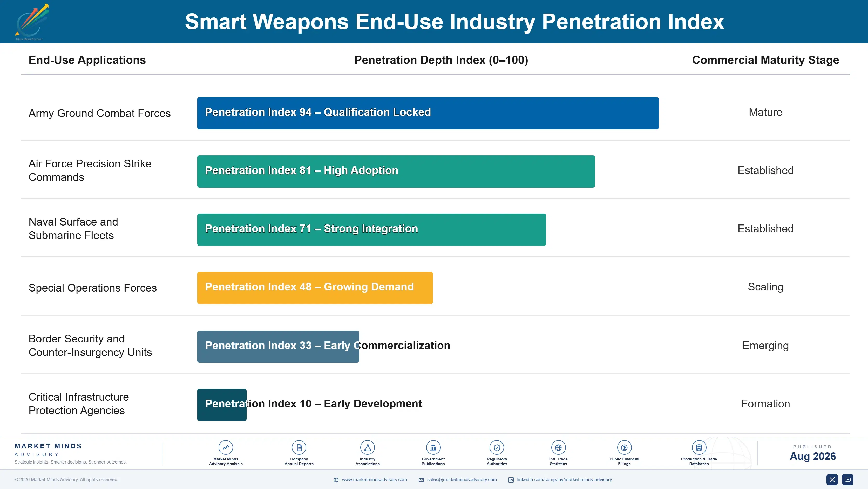Click the Production & Trade Databases icon
The image size is (868, 489).
coord(699,447)
